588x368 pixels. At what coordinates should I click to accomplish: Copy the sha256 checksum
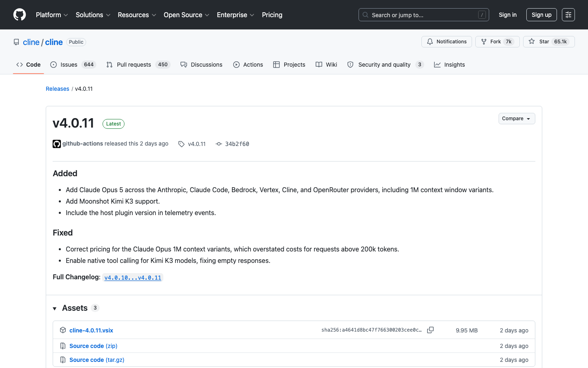pos(430,330)
